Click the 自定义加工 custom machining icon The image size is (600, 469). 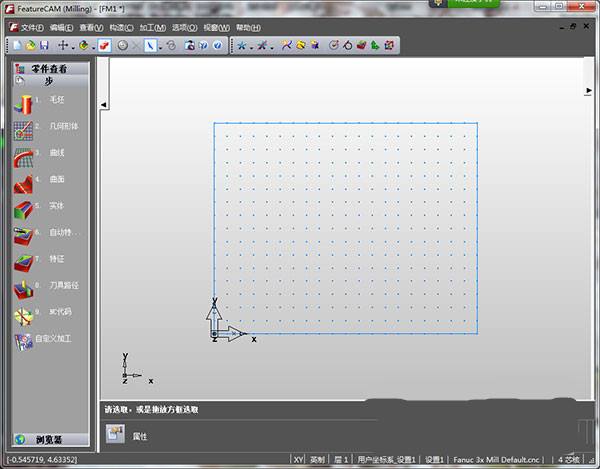[x=24, y=341]
